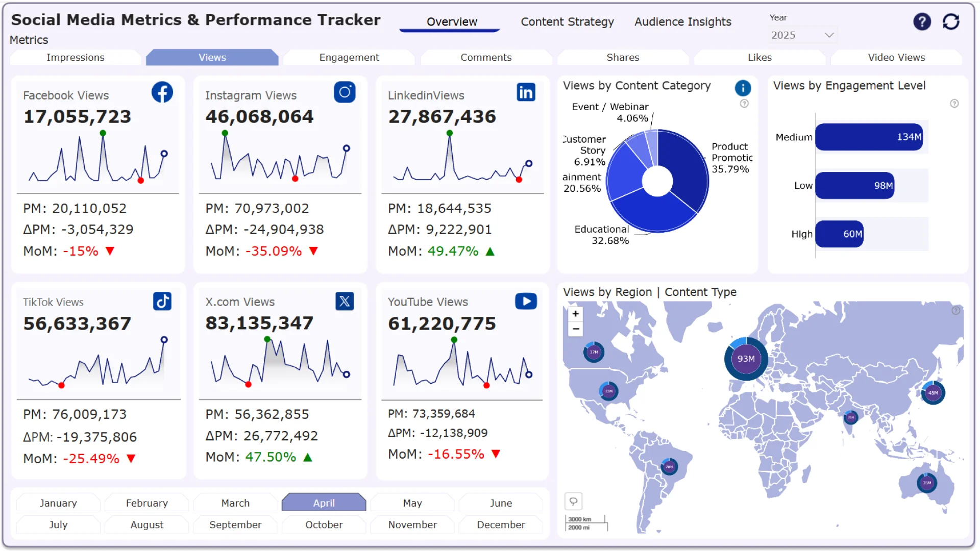This screenshot has height=551, width=980.
Task: Filter by February
Action: 147,503
